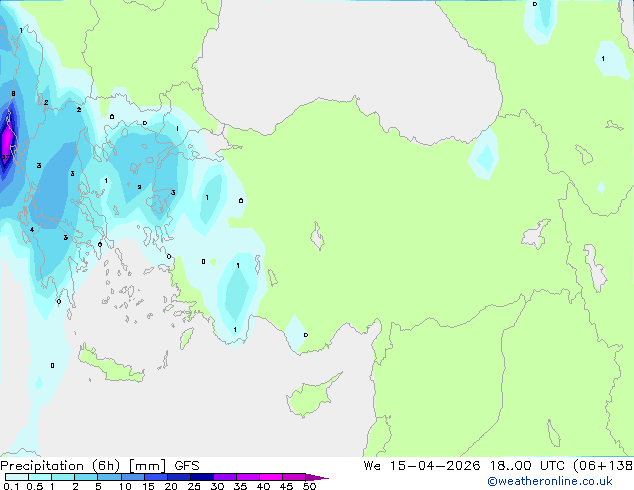The image size is (634, 490).
Task: Select the palest legend swatch 0.1–0.5 mm
Action: click(x=17, y=477)
